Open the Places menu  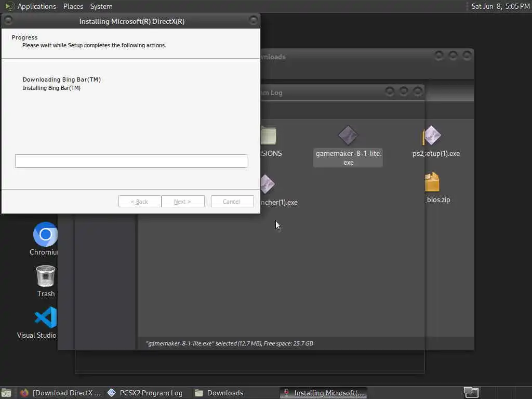tap(73, 6)
